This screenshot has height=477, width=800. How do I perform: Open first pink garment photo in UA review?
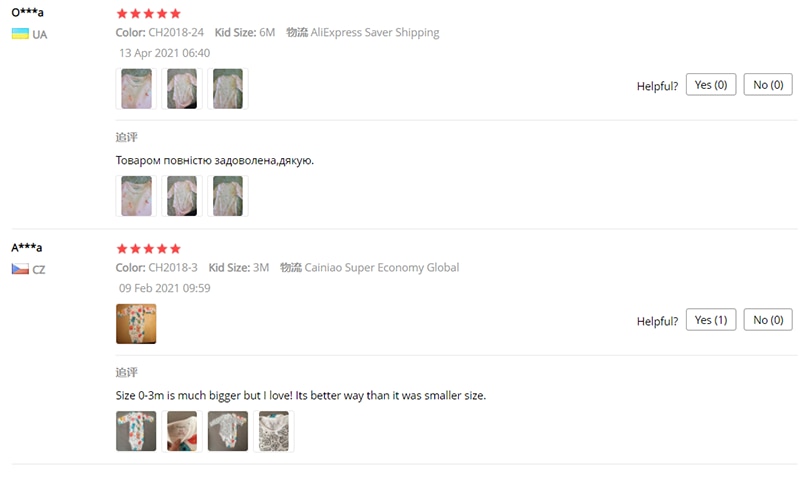(x=136, y=89)
